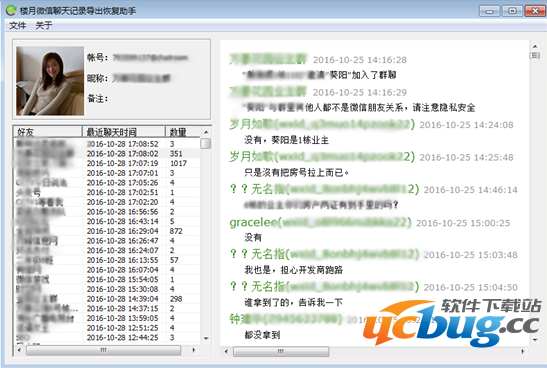Select the row dated 2016-10-28 16:29:04
Image resolution: width=547 pixels, height=368 pixels.
107,231
